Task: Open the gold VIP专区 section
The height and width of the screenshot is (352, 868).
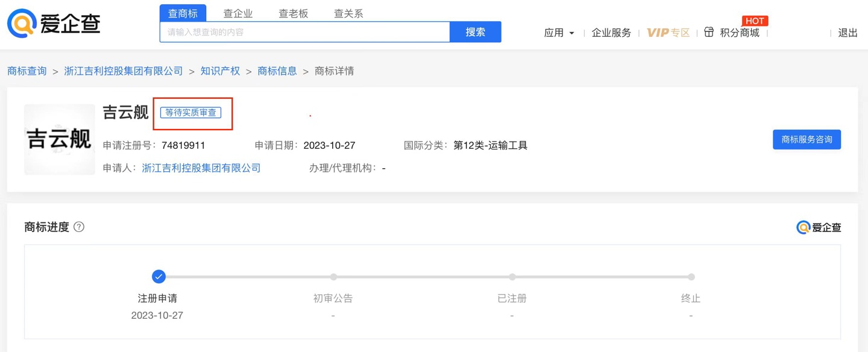Action: click(668, 33)
